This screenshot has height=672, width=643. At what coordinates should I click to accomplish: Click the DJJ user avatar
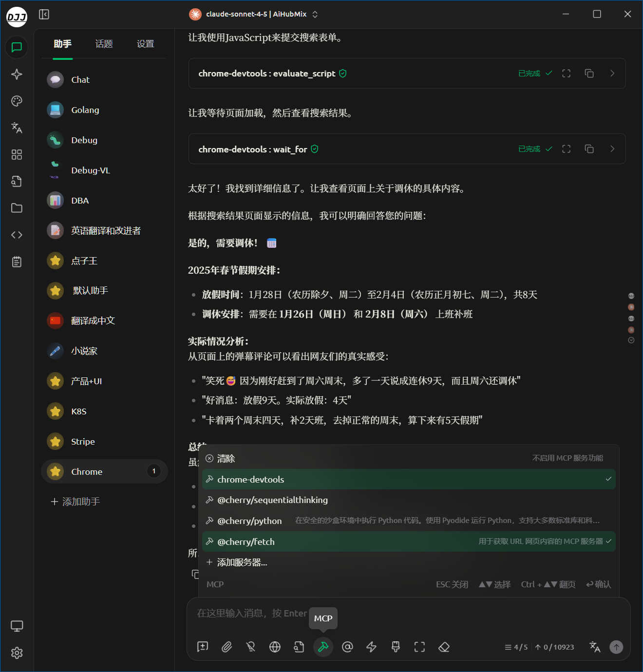17,17
